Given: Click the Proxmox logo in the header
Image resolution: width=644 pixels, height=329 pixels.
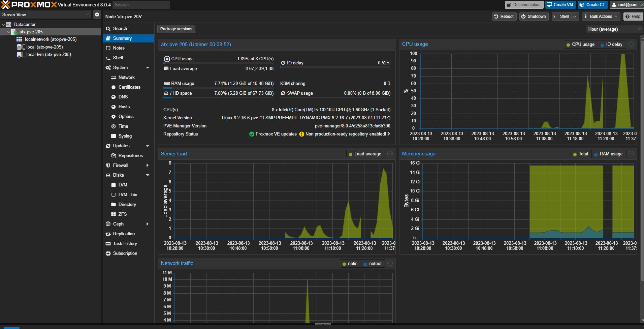Looking at the screenshot, I should pyautogui.click(x=29, y=5).
